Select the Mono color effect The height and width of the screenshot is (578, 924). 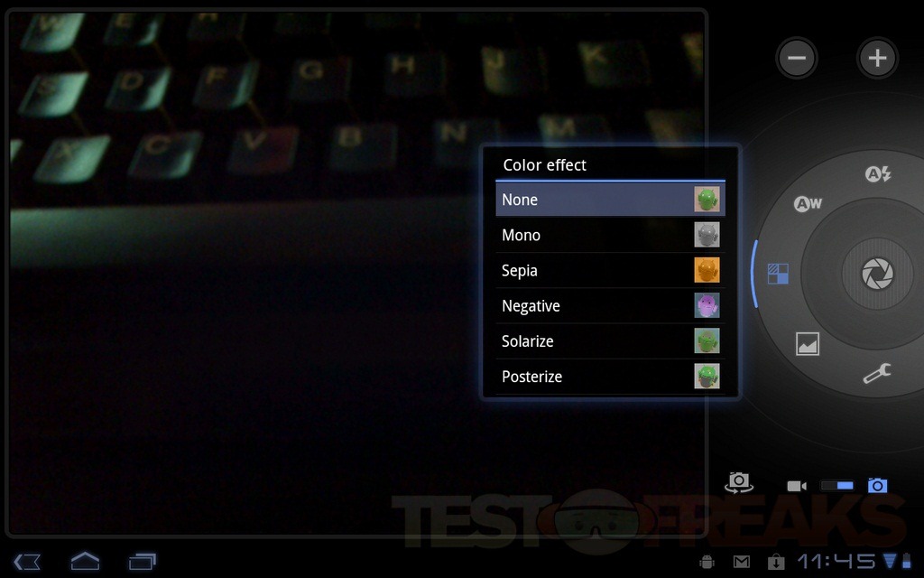click(x=610, y=235)
